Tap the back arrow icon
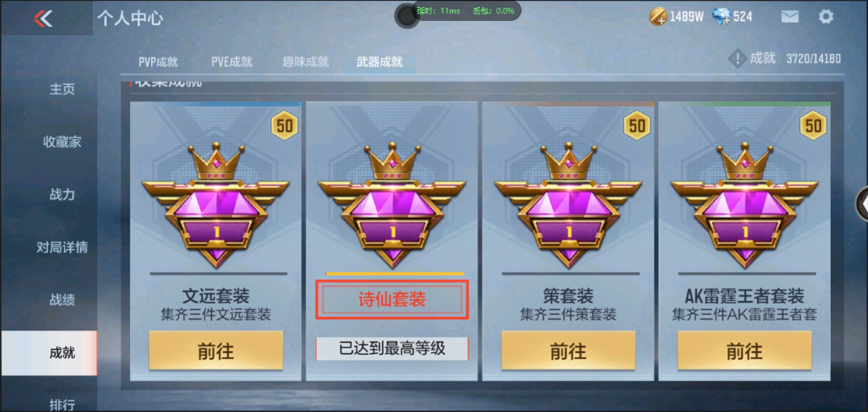The width and height of the screenshot is (868, 412). (x=43, y=18)
